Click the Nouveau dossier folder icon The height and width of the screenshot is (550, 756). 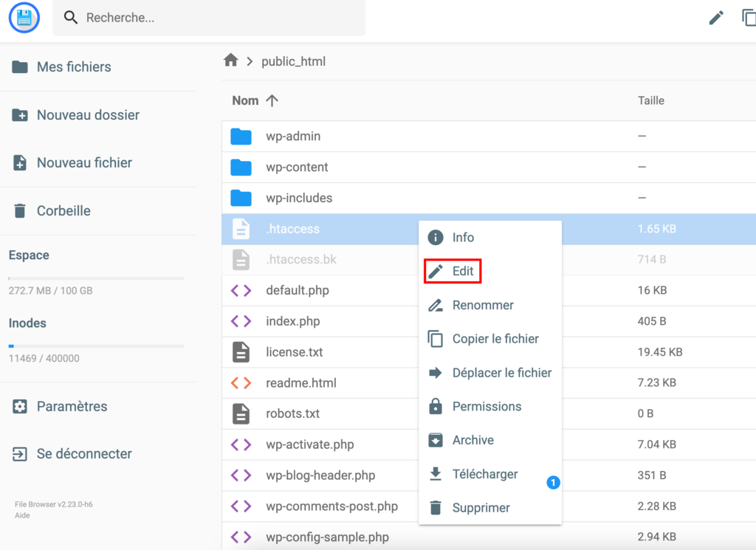(19, 114)
